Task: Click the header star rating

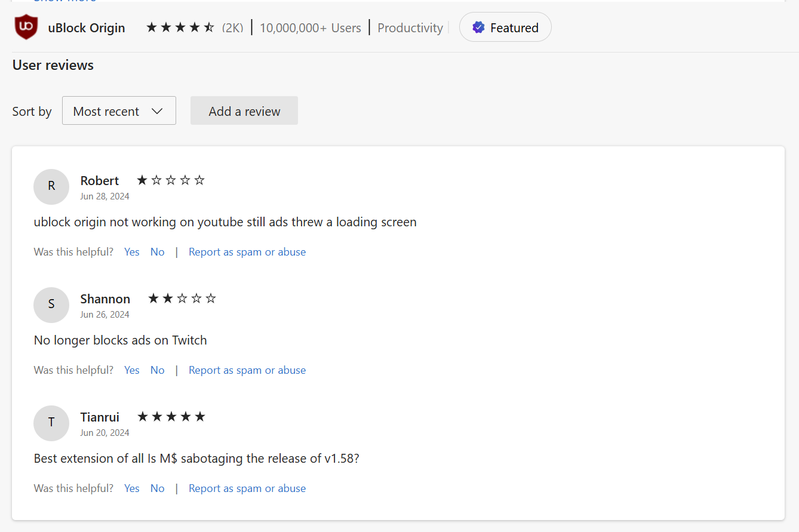Action: click(x=180, y=27)
